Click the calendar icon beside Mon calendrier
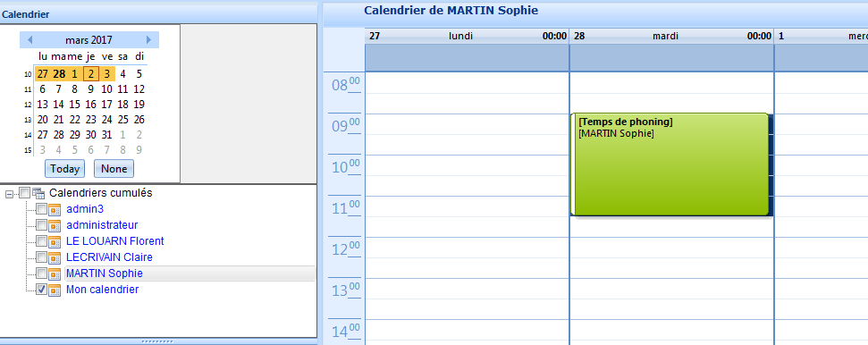Image resolution: width=868 pixels, height=345 pixels. (x=55, y=290)
